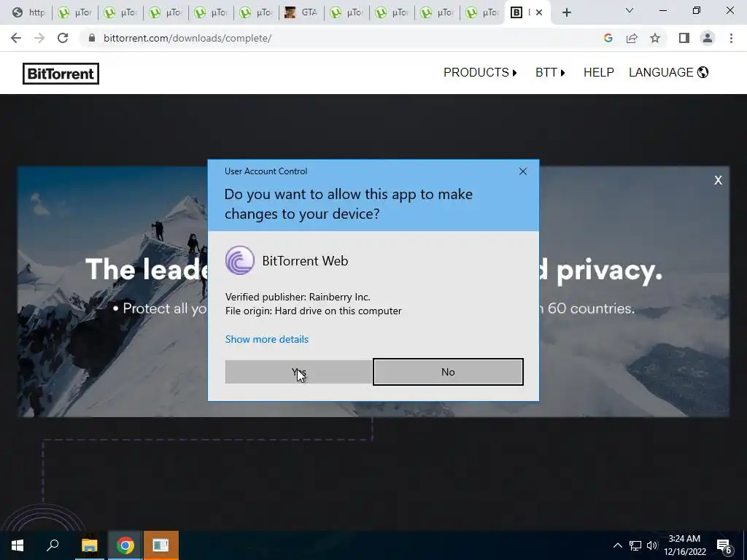Share this page icon
The image size is (747, 560).
(632, 38)
